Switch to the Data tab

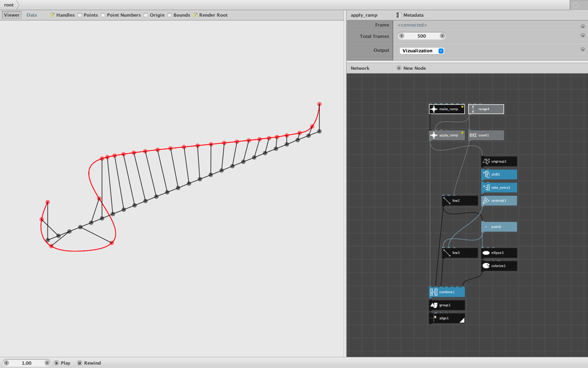pos(32,15)
